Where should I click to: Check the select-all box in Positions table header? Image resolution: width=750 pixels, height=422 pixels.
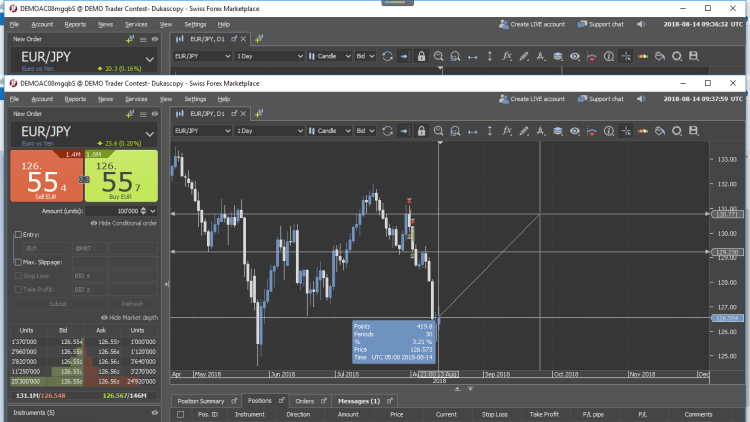[180, 414]
